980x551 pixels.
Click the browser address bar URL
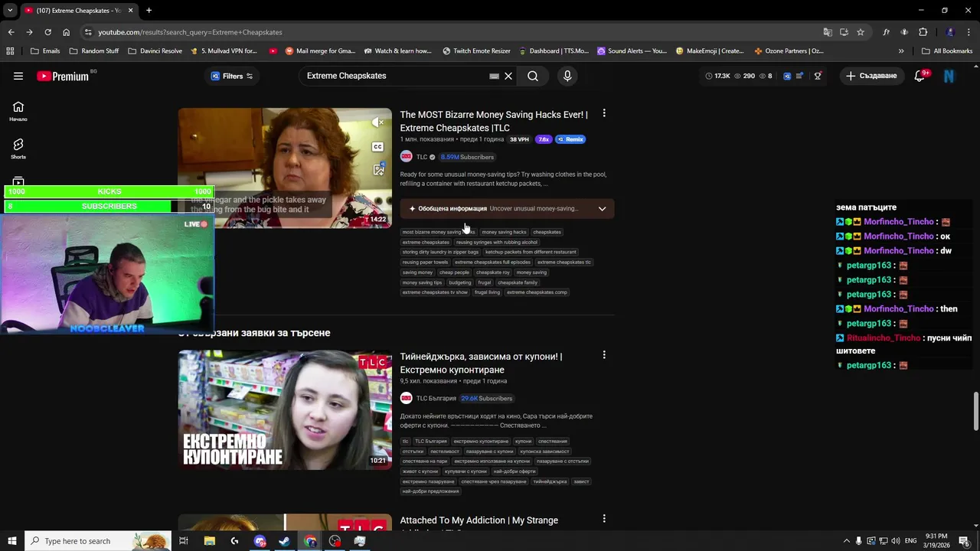click(190, 32)
